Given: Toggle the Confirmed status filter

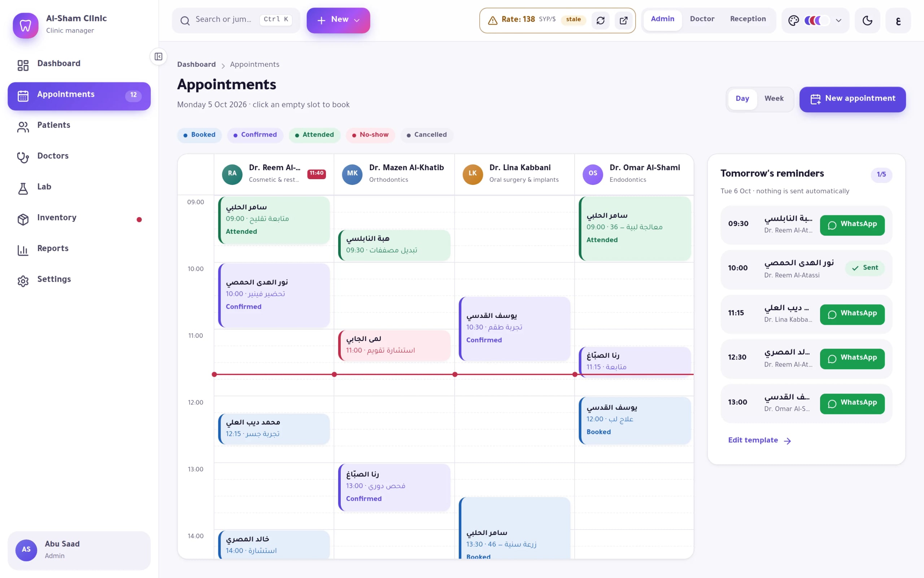Looking at the screenshot, I should tap(255, 135).
